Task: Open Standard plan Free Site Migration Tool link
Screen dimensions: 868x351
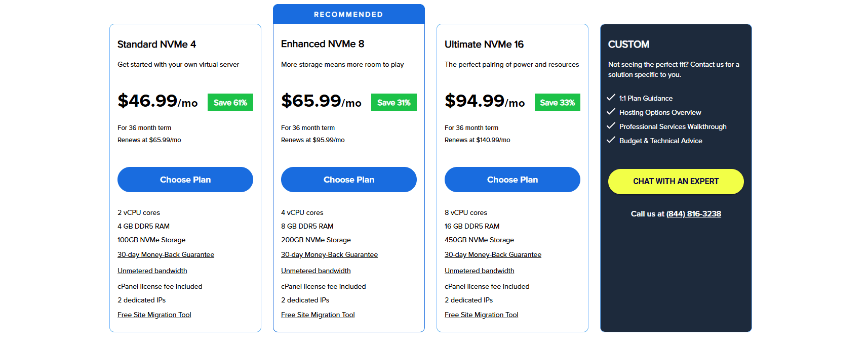Action: coord(154,315)
